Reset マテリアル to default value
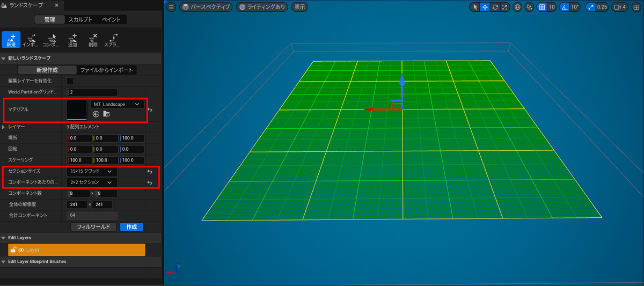The image size is (644, 286). pos(150,109)
